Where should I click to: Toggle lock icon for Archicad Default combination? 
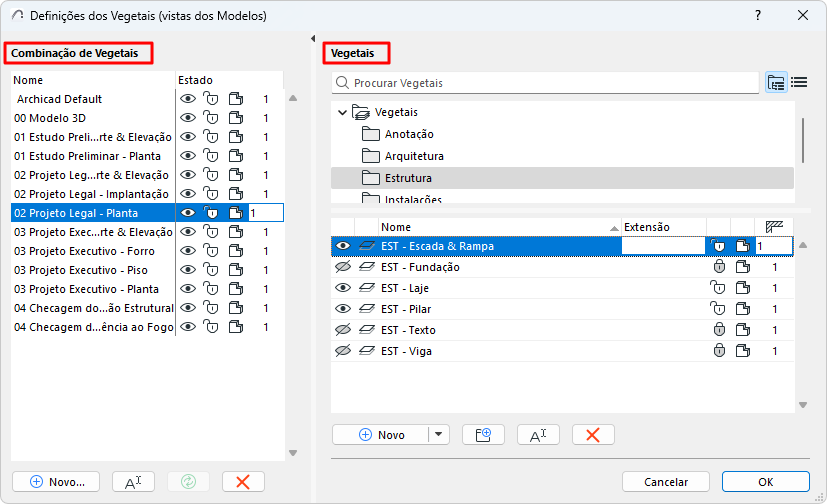tap(211, 99)
